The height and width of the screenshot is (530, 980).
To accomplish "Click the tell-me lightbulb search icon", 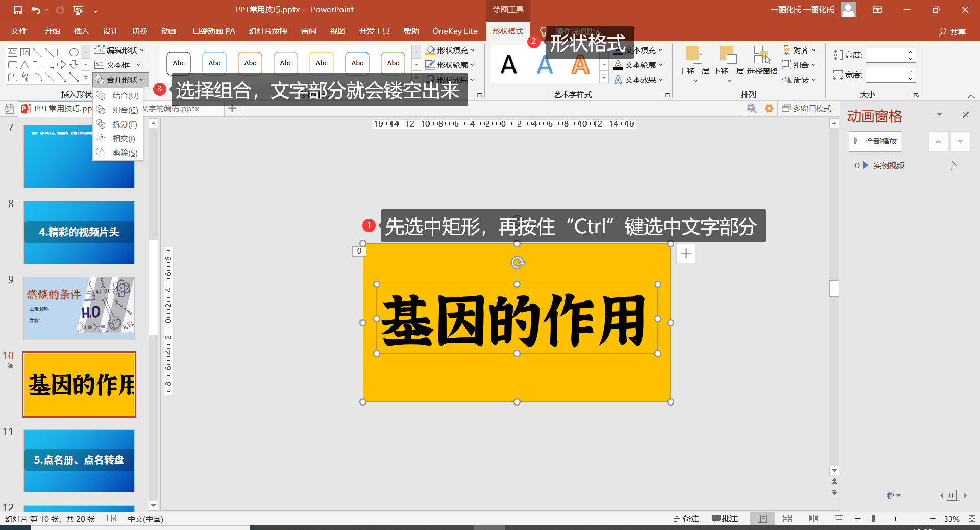I will [544, 31].
